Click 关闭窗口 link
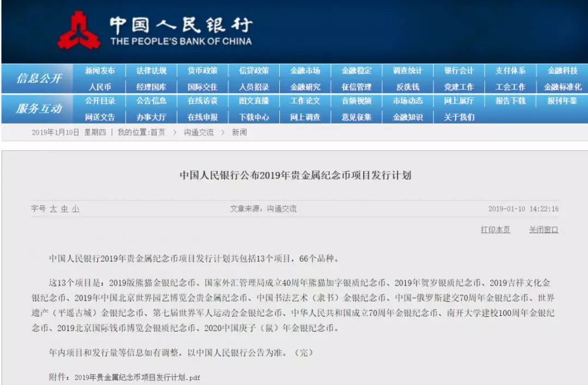The width and height of the screenshot is (588, 385). click(x=543, y=230)
